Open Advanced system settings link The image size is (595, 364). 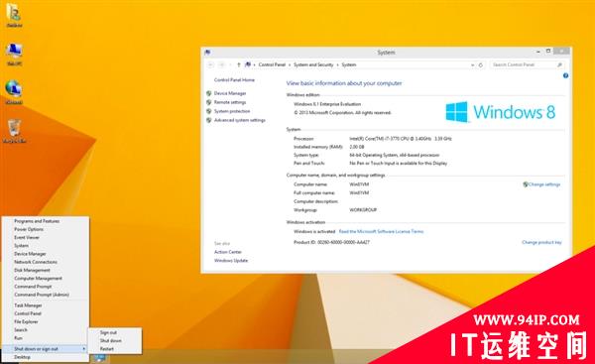coord(240,120)
